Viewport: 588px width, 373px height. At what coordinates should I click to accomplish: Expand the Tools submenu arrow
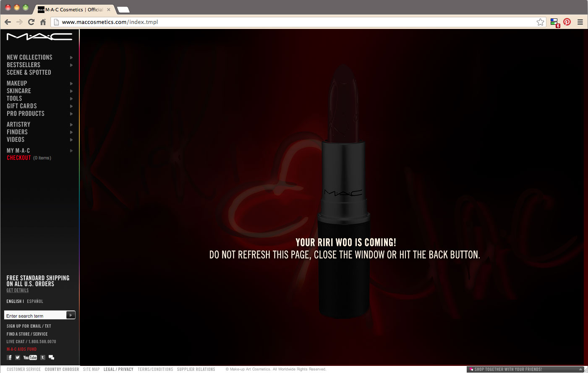coord(71,99)
